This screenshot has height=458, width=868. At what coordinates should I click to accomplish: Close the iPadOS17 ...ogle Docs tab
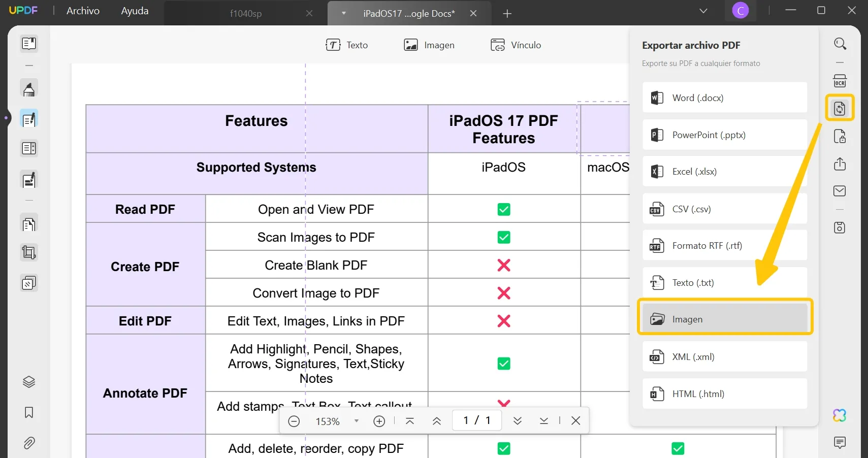473,13
